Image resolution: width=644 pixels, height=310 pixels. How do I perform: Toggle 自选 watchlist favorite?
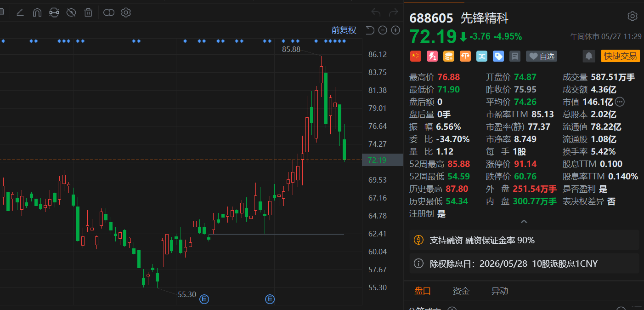[542, 56]
